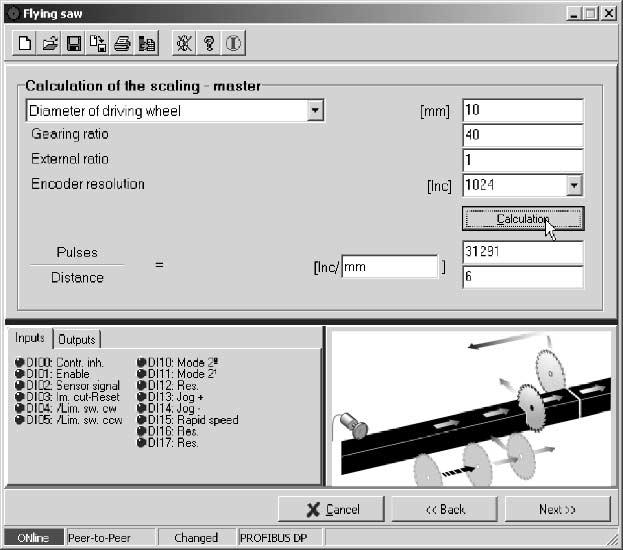623x550 pixels.
Task: Click the Encoder resolution label
Action: (x=88, y=184)
